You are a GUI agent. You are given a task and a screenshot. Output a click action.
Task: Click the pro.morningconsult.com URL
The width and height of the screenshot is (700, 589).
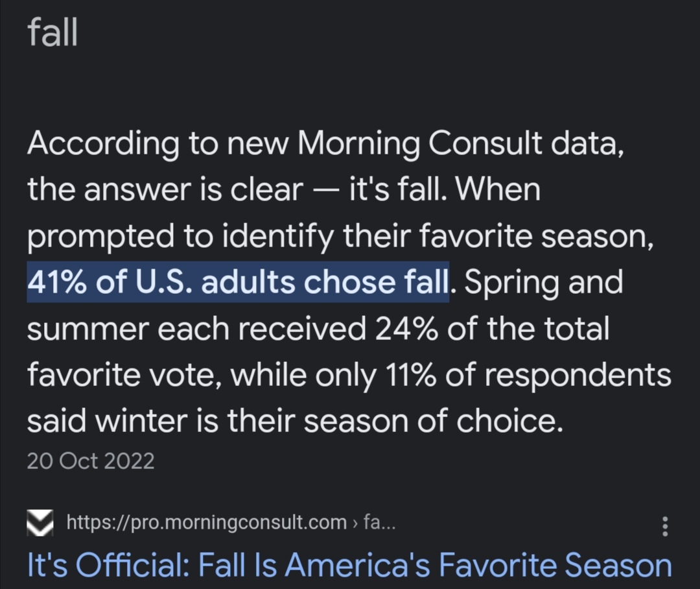coord(207,522)
